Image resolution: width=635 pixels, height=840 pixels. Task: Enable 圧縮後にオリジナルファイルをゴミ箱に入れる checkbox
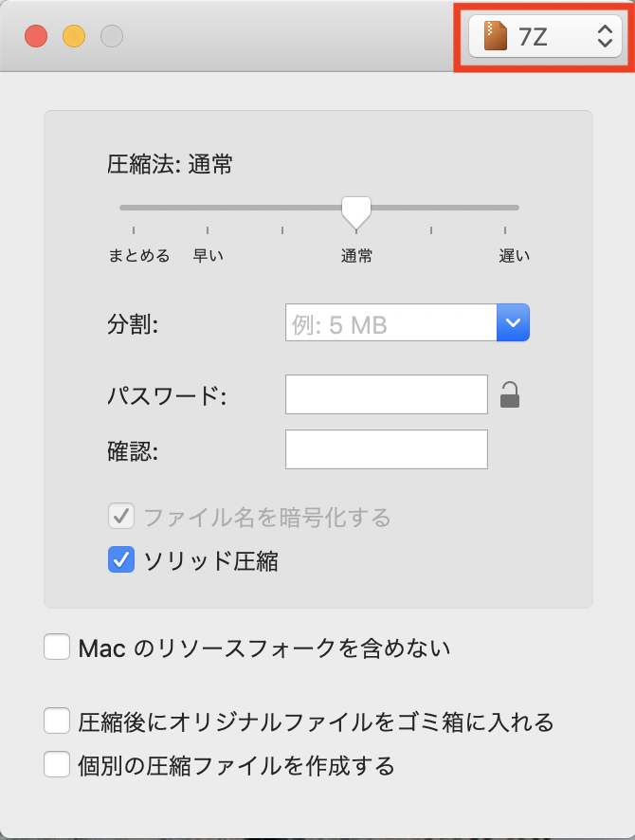click(57, 721)
